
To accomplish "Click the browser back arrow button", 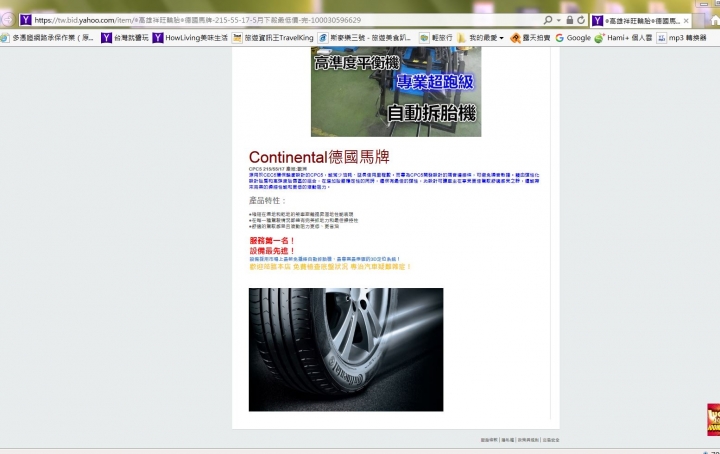I will [x=7, y=20].
